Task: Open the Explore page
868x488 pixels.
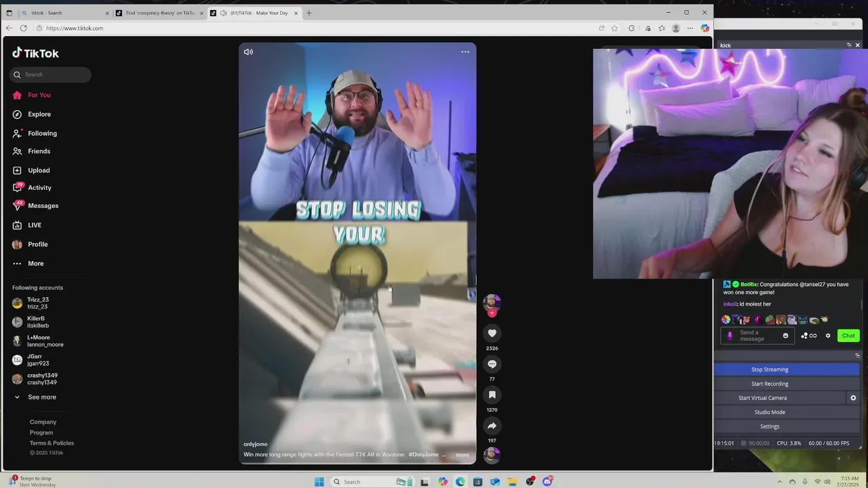Action: point(39,114)
